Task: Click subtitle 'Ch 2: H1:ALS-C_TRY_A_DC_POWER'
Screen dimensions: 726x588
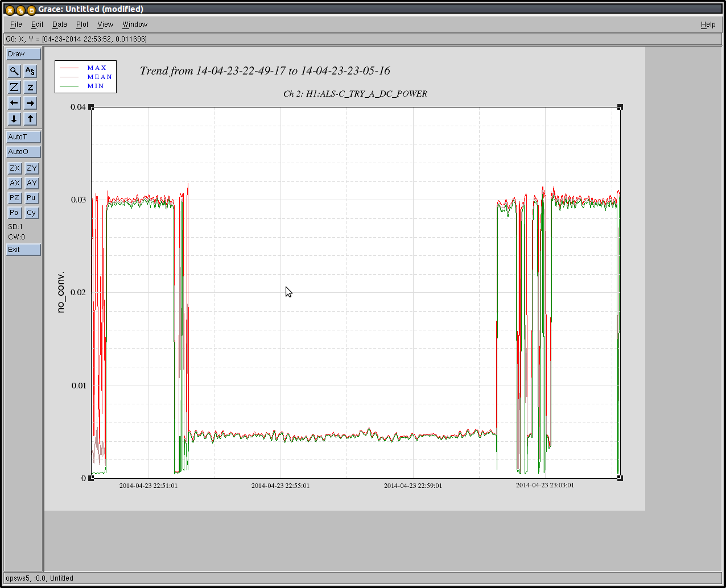Action: coord(355,94)
